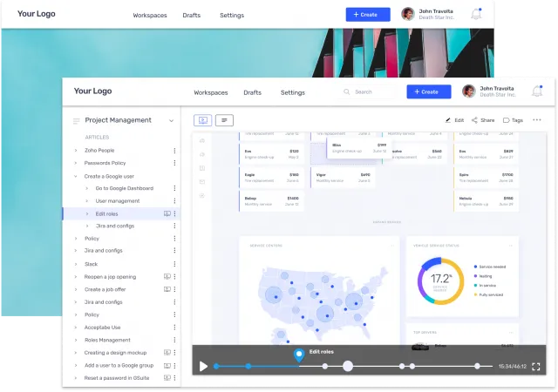The image size is (558, 392).
Task: Open kebab menu for Roles Management
Action: point(174,340)
